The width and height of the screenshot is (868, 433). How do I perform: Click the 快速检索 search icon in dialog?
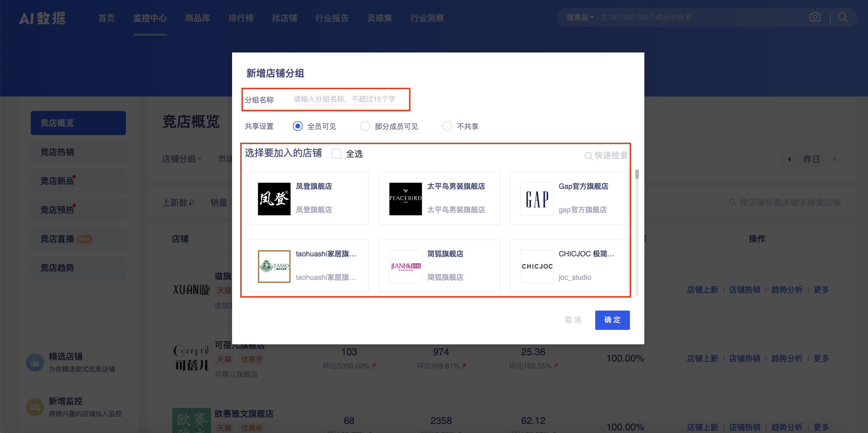click(588, 156)
